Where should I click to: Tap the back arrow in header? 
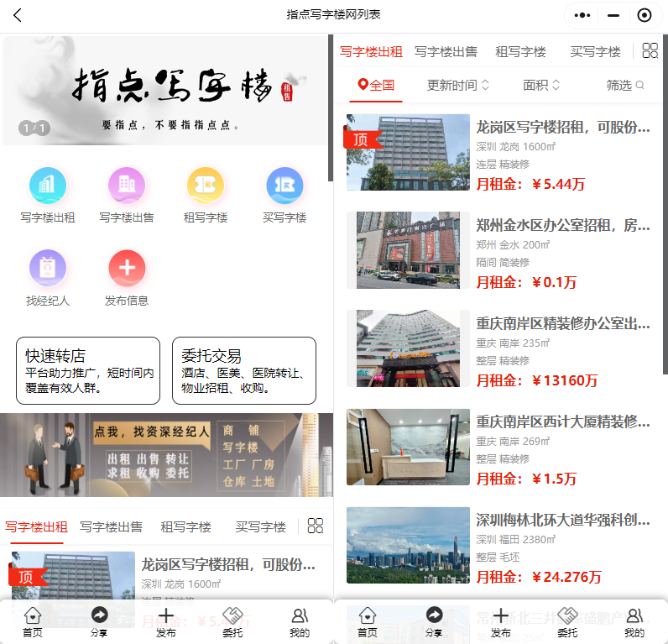point(18,15)
